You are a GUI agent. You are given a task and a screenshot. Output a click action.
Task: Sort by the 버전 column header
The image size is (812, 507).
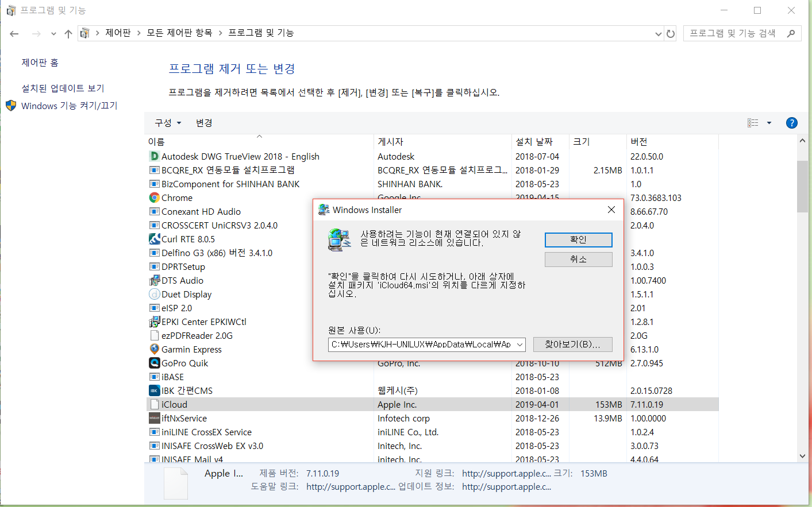[x=672, y=141]
